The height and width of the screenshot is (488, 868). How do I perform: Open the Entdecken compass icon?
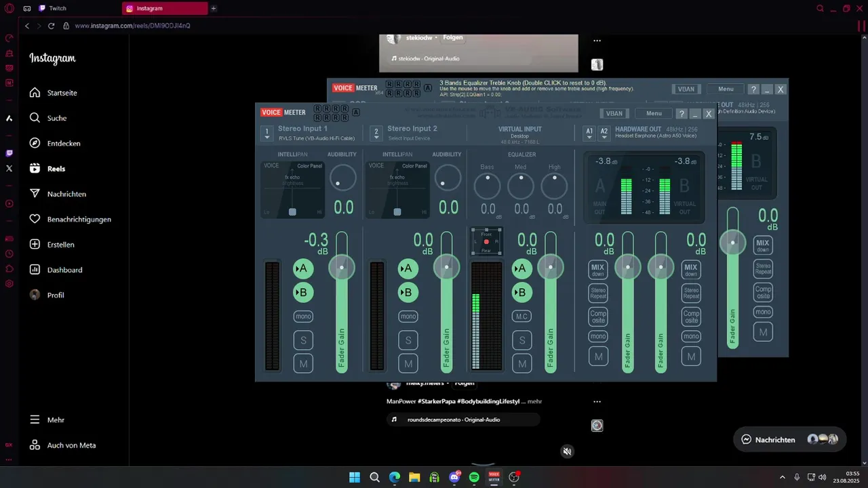click(35, 143)
